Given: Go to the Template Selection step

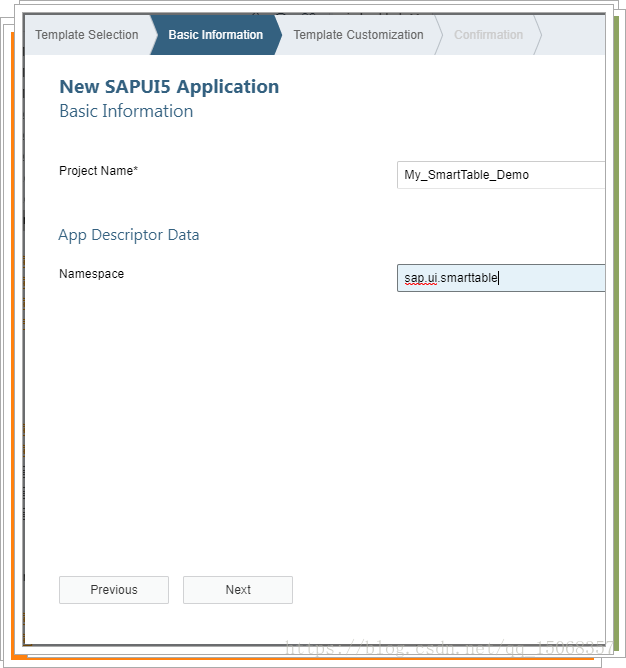Looking at the screenshot, I should coord(87,35).
